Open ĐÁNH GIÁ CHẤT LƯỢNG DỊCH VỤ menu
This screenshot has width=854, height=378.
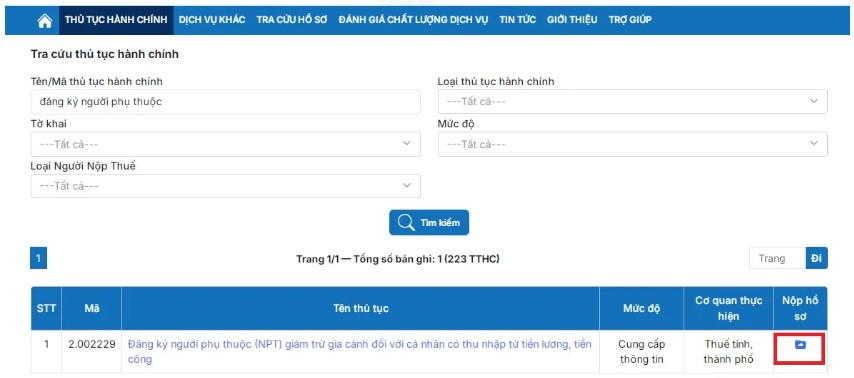[413, 20]
